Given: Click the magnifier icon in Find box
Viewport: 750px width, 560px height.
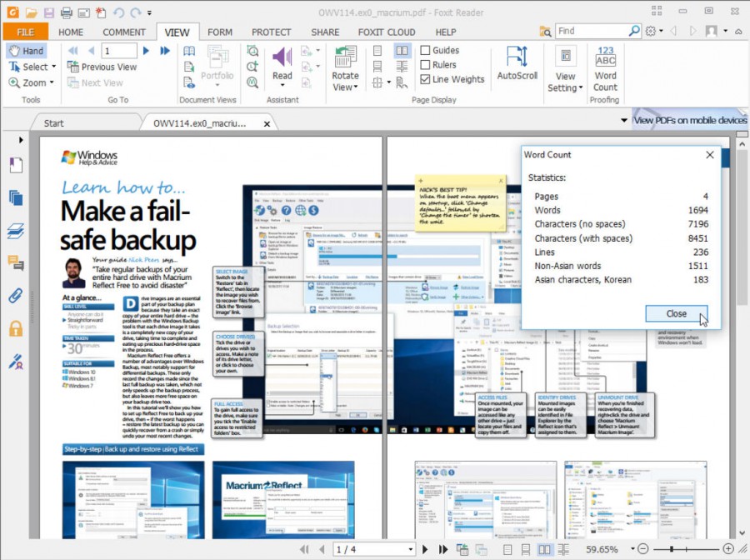Looking at the screenshot, I should (634, 31).
